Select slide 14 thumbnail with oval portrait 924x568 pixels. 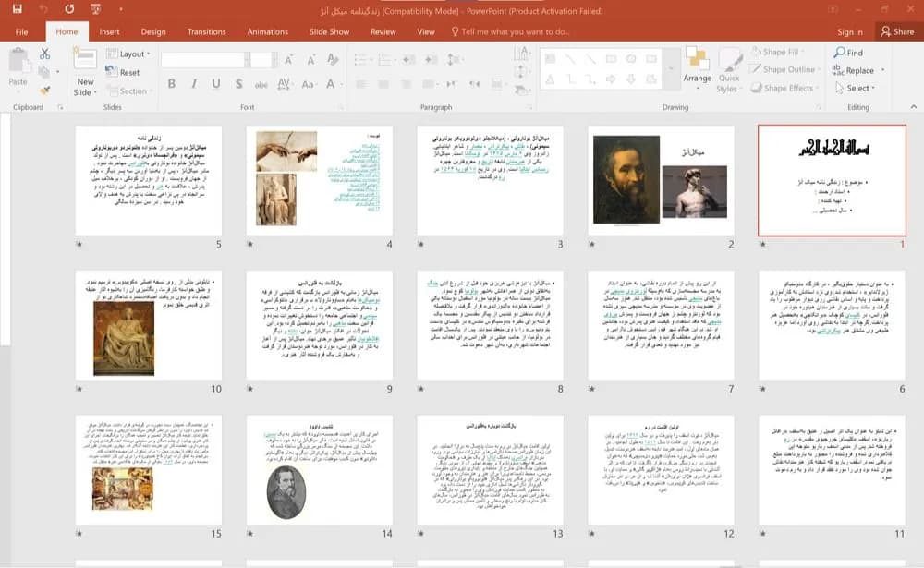coord(320,469)
